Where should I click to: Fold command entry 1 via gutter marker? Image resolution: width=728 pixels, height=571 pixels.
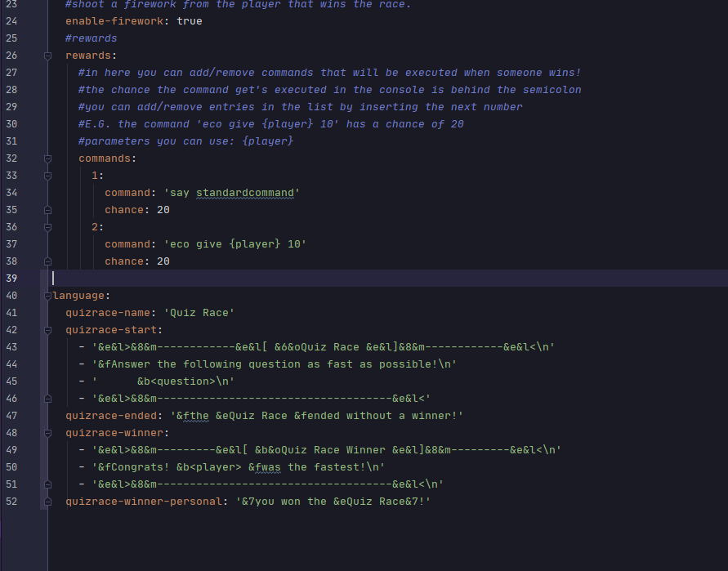[47, 176]
